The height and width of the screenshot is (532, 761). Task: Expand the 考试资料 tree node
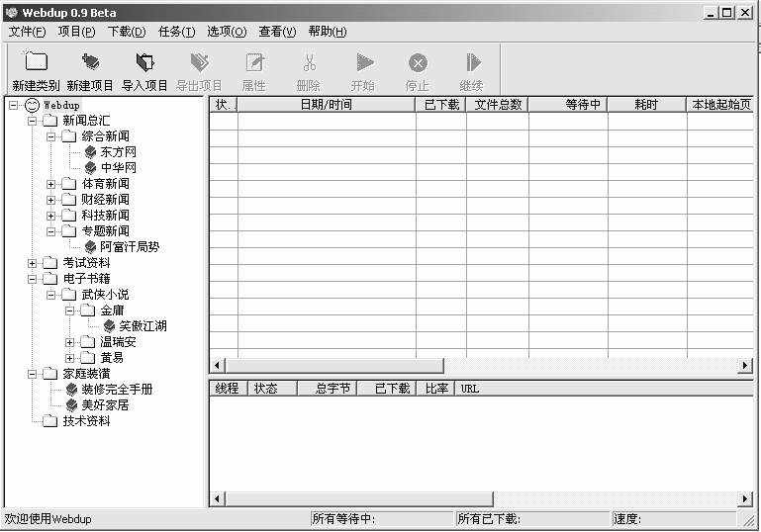tap(32, 263)
